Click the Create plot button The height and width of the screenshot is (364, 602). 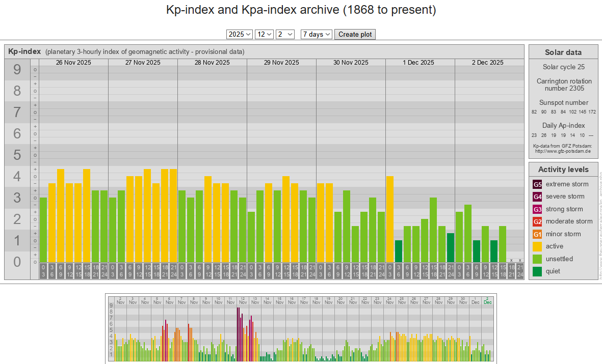355,34
